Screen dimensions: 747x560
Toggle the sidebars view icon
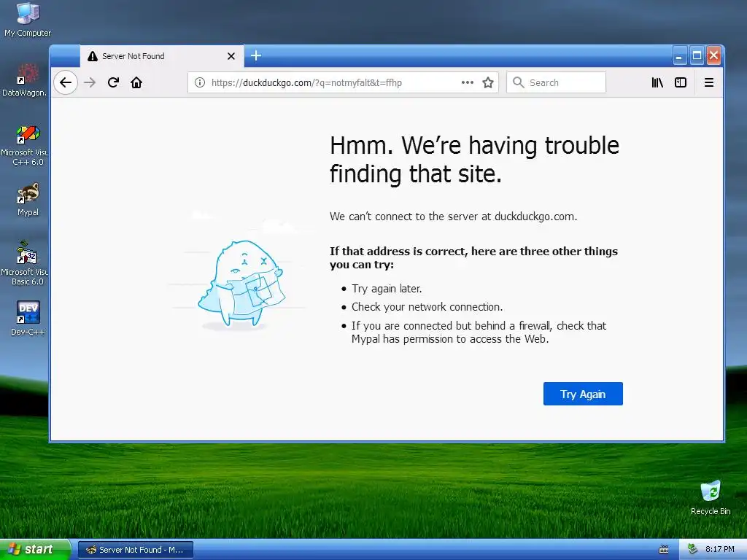pyautogui.click(x=681, y=82)
